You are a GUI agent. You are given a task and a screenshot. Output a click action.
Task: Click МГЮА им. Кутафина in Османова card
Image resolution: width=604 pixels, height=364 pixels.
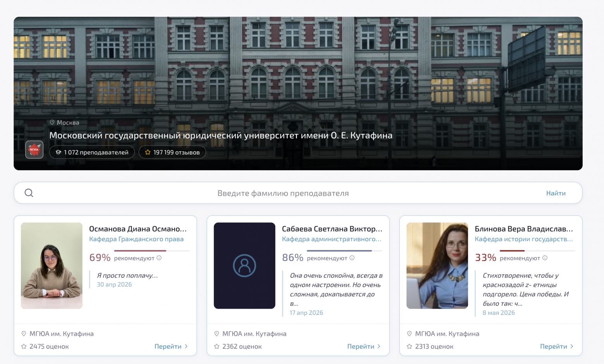[62, 333]
